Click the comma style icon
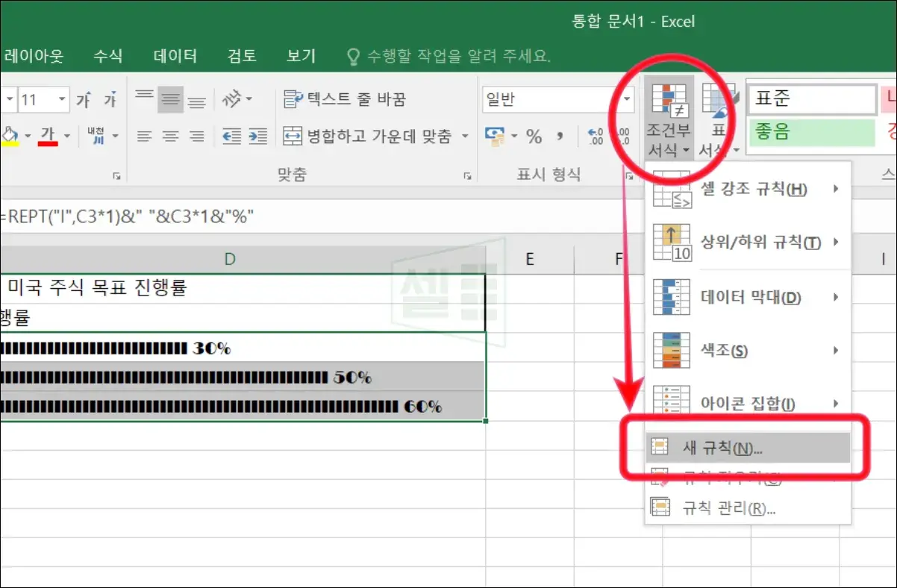 pyautogui.click(x=560, y=137)
